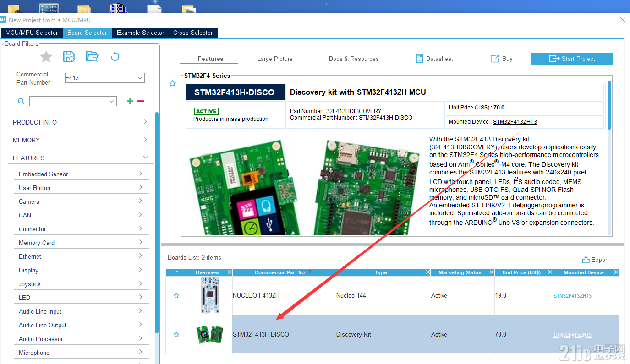Open STM32F413ZHT3 link in STM32F413H-DISCO row

[x=572, y=335]
